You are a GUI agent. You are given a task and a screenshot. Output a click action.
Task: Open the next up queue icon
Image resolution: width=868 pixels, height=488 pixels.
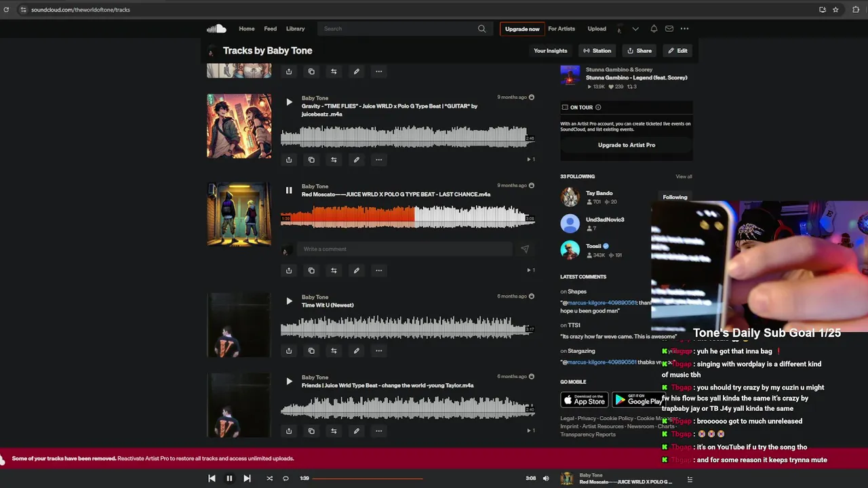coord(690,479)
